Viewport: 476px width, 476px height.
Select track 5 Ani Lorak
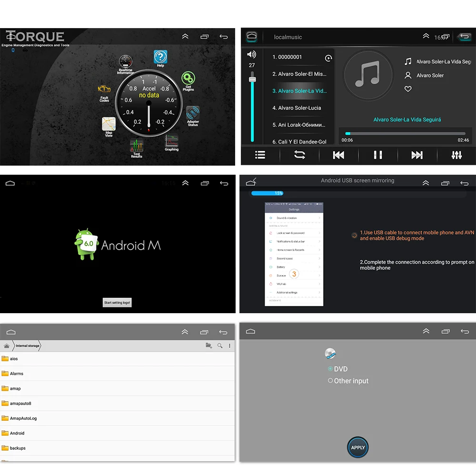[299, 125]
